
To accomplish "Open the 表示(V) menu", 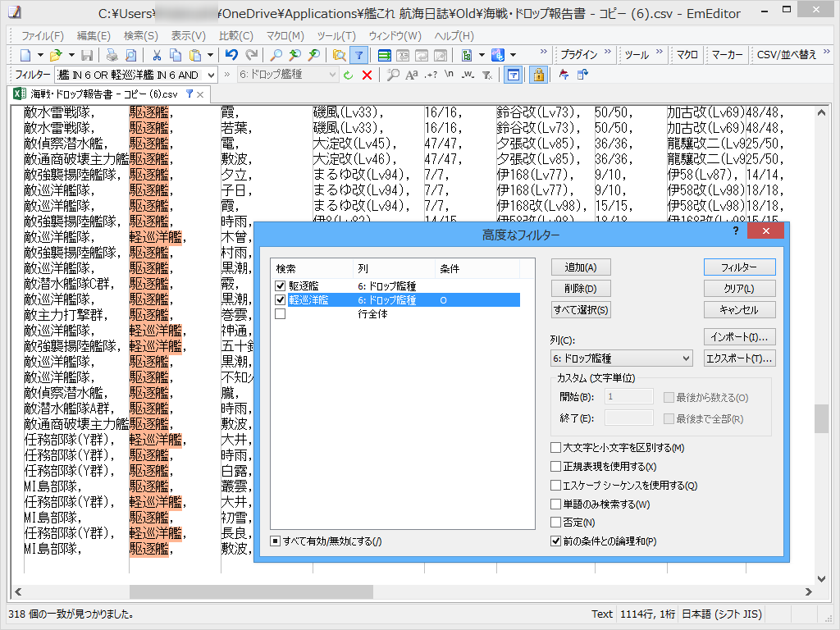I will [188, 35].
